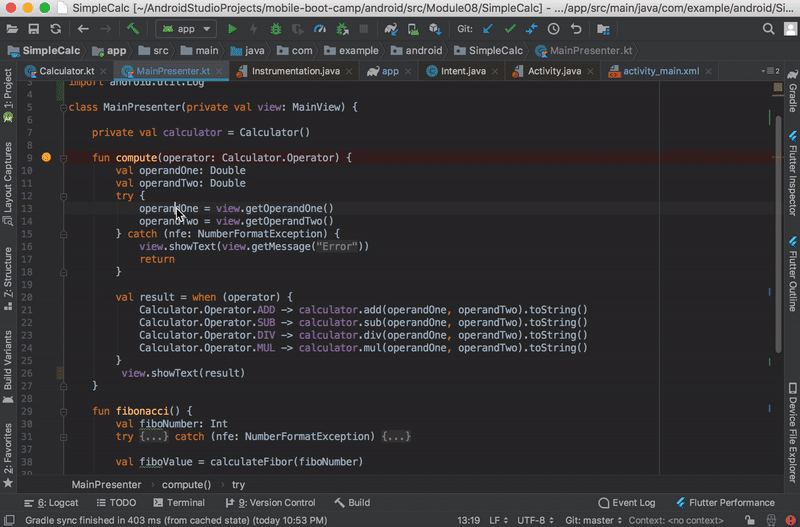Screen dimensions: 800x527
Task: Click the Open folder toolbar icon
Action: (x=12, y=29)
